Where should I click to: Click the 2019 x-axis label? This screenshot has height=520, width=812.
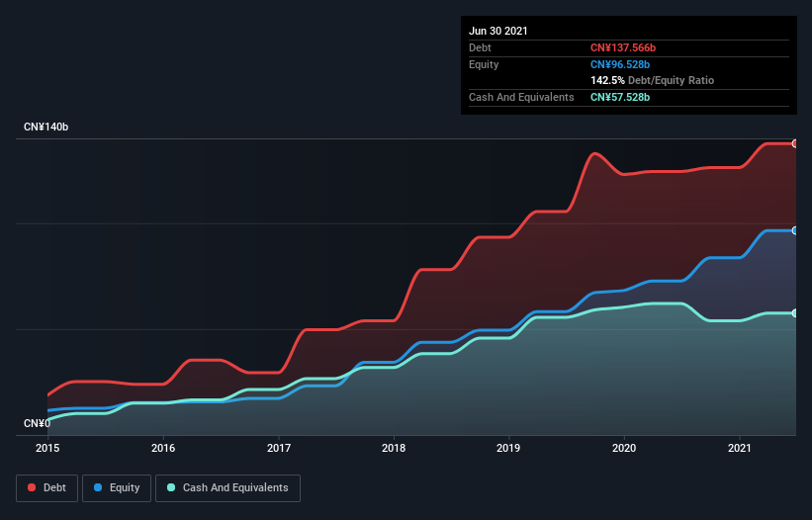tap(508, 448)
